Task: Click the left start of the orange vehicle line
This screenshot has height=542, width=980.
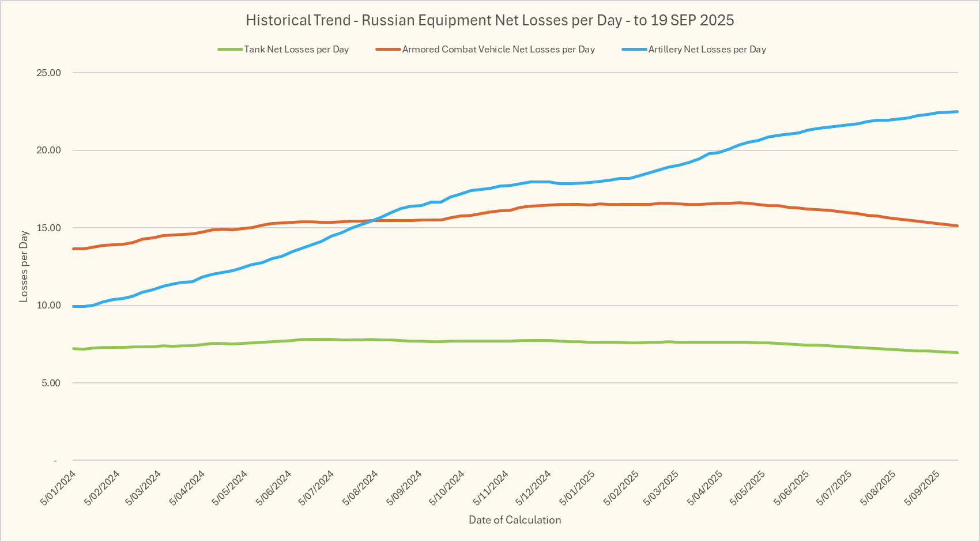Action: click(74, 249)
